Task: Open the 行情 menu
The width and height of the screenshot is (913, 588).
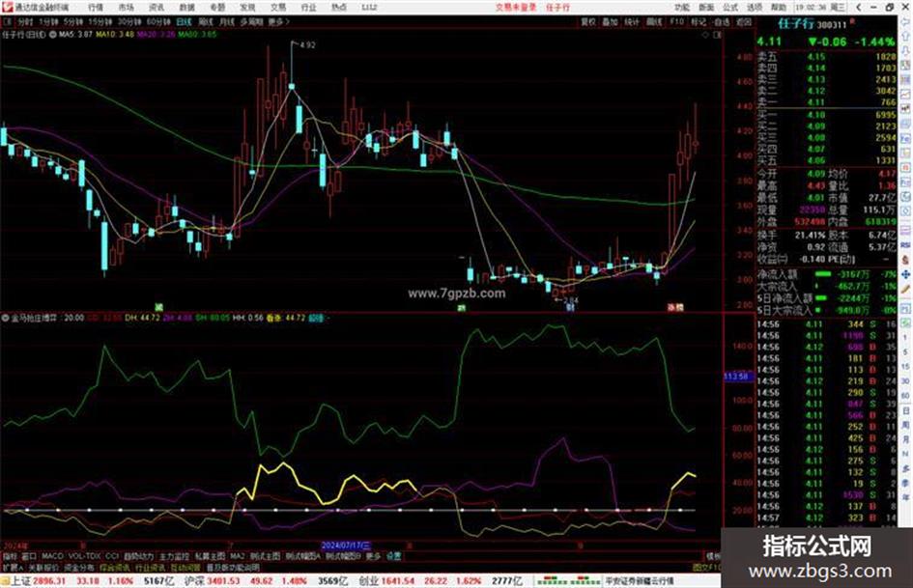Action: pos(96,7)
